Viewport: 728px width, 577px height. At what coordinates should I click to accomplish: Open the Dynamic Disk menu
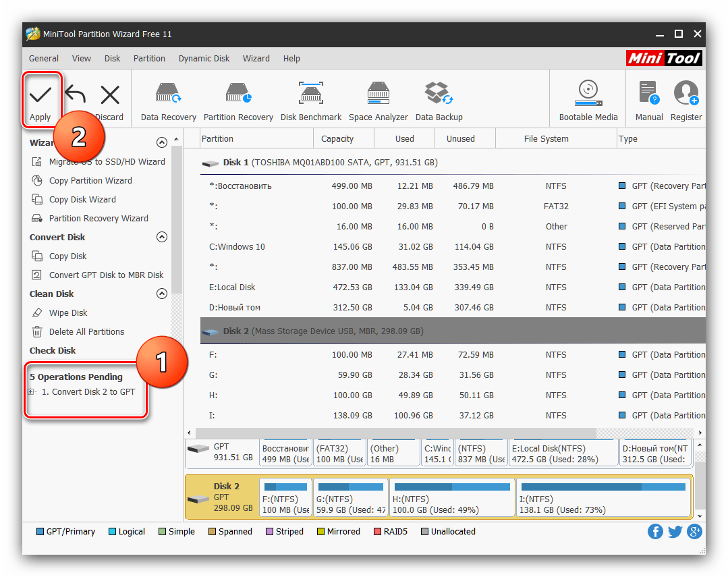pyautogui.click(x=204, y=59)
